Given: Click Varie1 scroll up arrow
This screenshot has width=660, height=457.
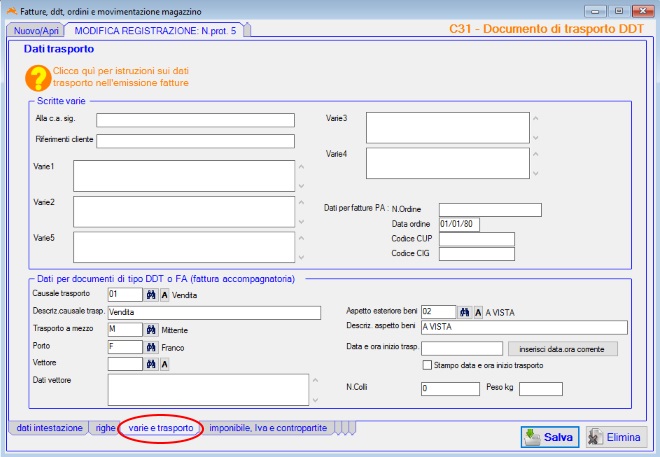Looking at the screenshot, I should coord(301,167).
